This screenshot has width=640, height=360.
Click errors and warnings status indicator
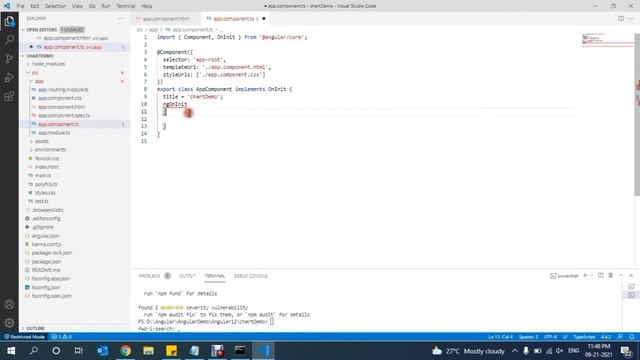62,337
